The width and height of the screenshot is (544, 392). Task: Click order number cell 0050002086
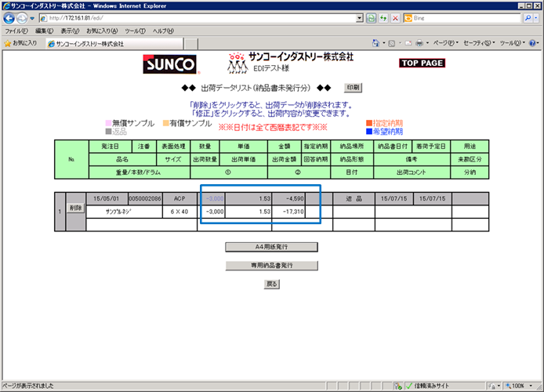point(145,199)
